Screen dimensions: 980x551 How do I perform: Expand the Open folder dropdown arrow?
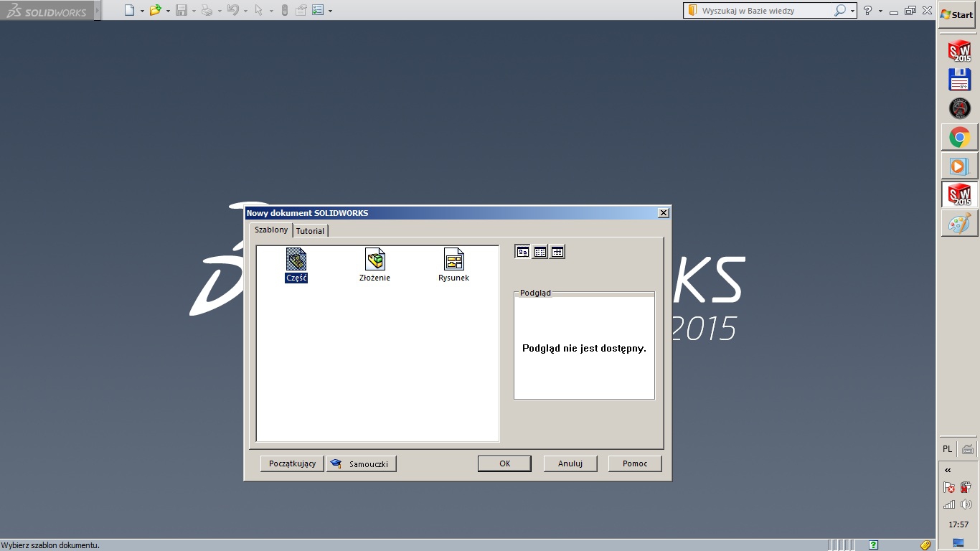pyautogui.click(x=168, y=11)
